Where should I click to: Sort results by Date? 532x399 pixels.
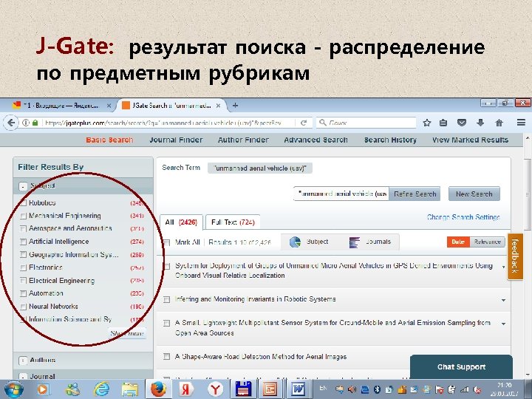click(x=458, y=242)
